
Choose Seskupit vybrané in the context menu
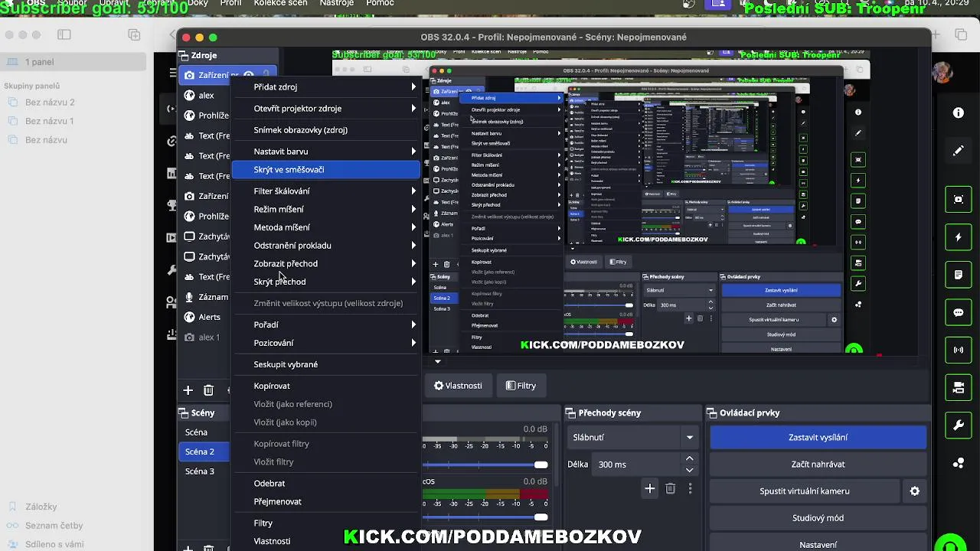pyautogui.click(x=325, y=364)
